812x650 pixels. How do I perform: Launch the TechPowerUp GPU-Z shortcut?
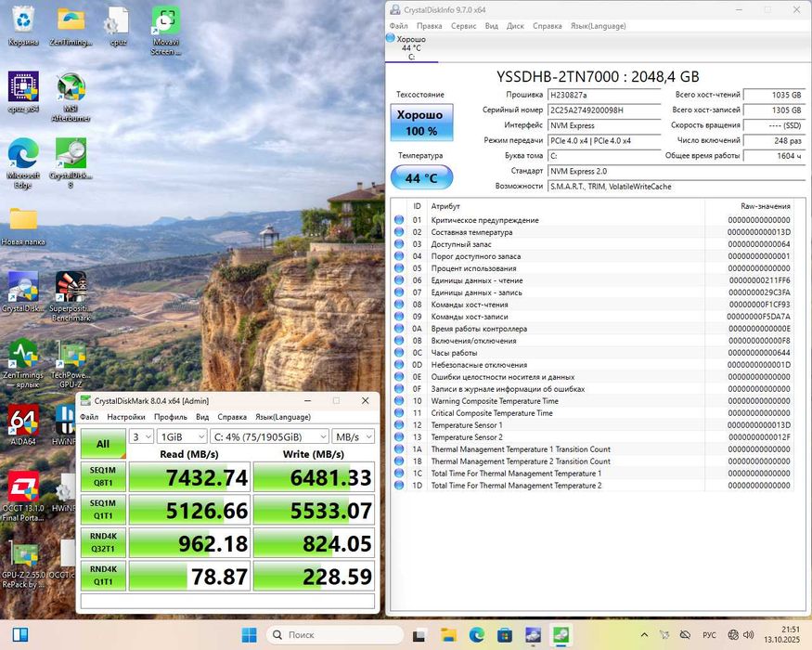pyautogui.click(x=71, y=357)
